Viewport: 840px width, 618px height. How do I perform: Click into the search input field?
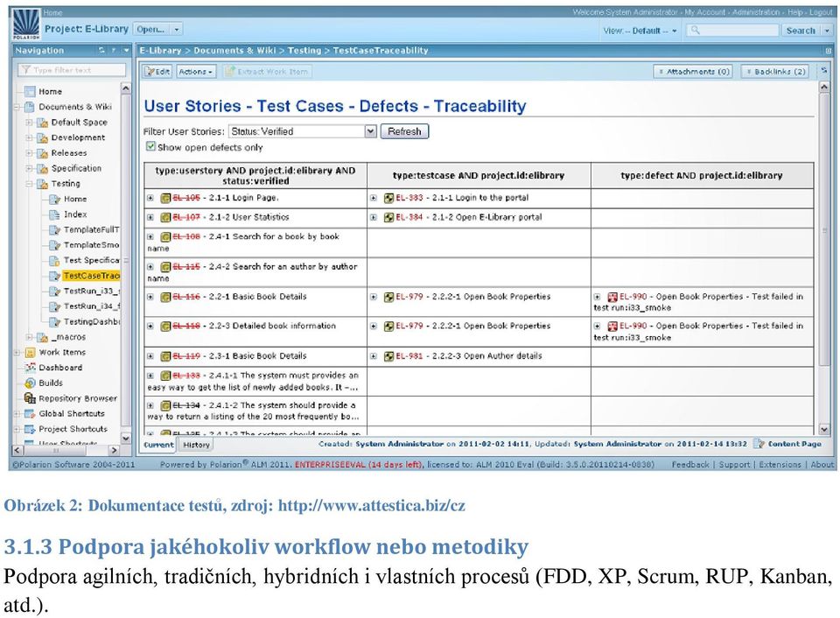coord(732,31)
